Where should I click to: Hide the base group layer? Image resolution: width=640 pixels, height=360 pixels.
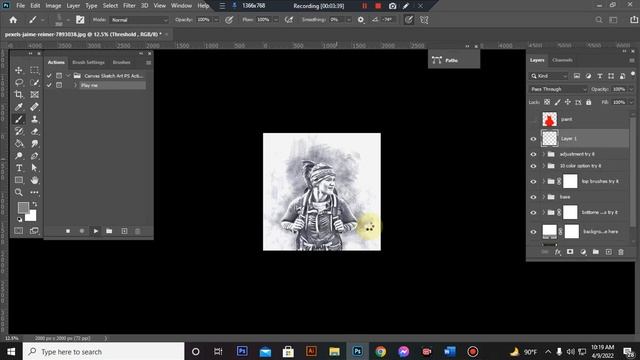(533, 197)
